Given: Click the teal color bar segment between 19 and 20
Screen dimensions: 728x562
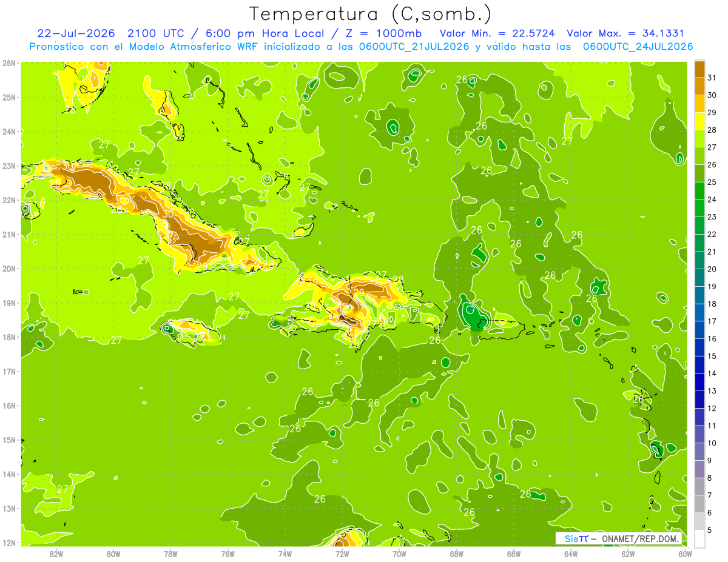Looking at the screenshot, I should pyautogui.click(x=699, y=278).
